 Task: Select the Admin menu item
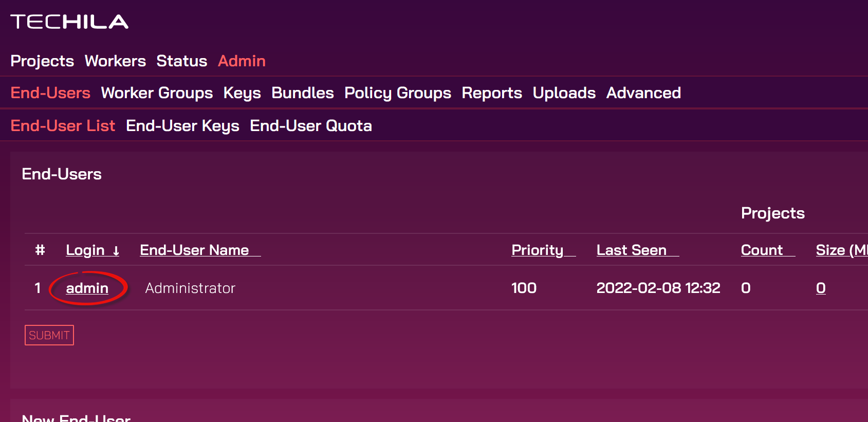242,61
